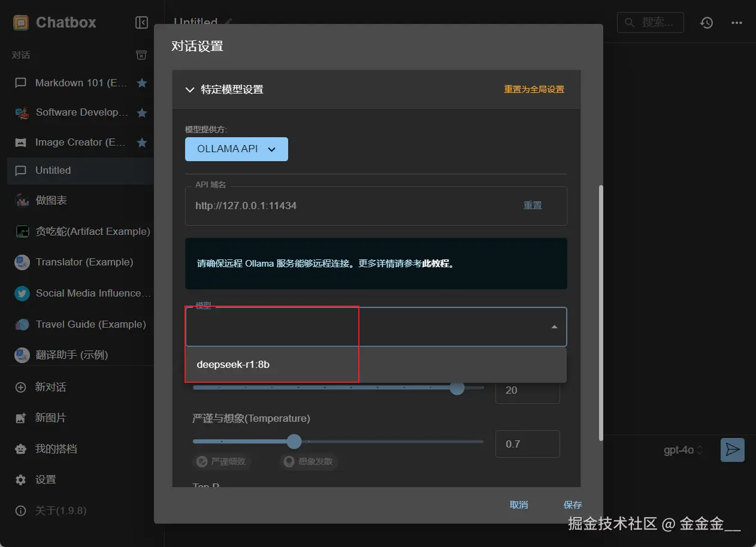Open the Image Creator conversation
756x547 pixels.
81,142
